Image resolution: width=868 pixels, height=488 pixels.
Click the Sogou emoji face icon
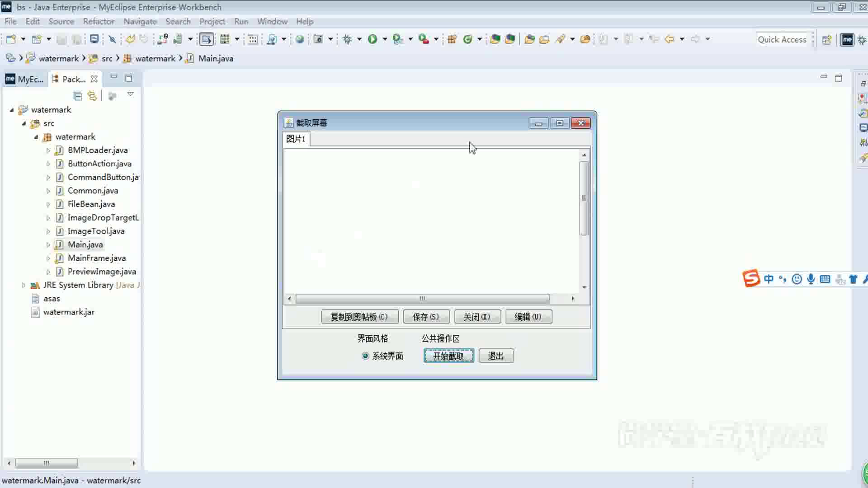[797, 279]
